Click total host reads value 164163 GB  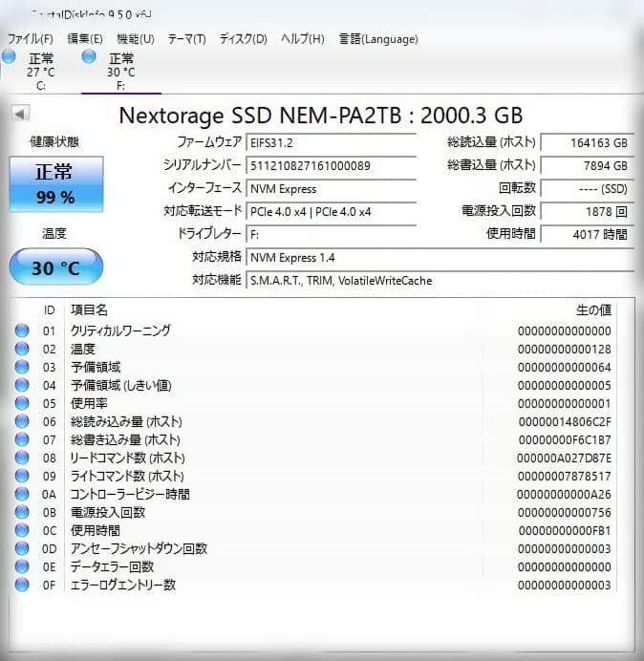(x=587, y=143)
